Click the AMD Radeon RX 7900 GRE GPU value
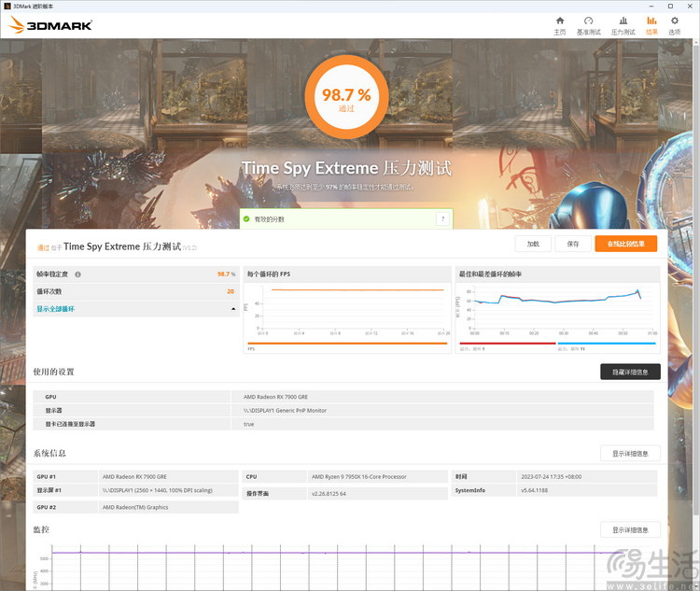Screen dimensions: 700x591 275,397
